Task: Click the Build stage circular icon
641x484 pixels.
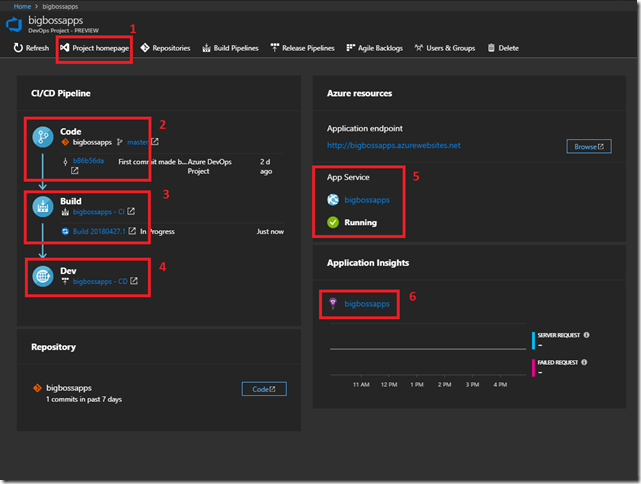Action: point(43,206)
